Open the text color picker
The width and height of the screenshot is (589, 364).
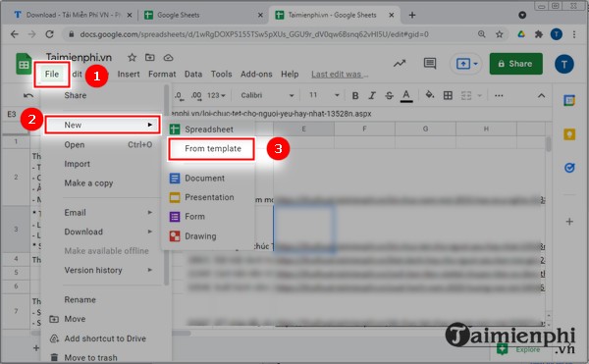[x=406, y=96]
